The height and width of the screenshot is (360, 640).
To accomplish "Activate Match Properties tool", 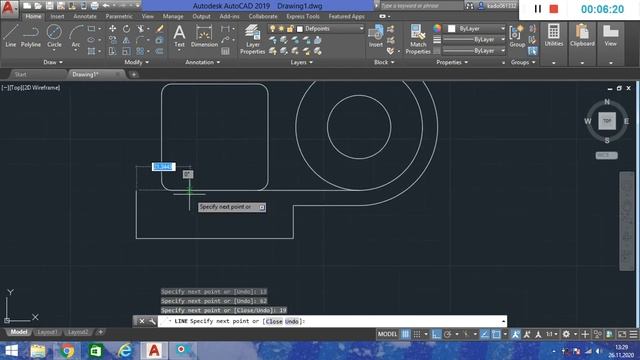I will tap(418, 39).
